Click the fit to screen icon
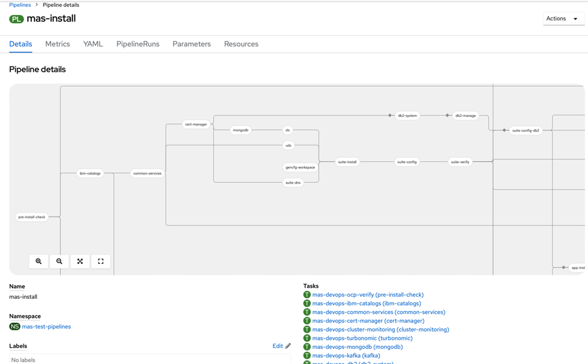Screen dimensions: 588x364 (80, 261)
